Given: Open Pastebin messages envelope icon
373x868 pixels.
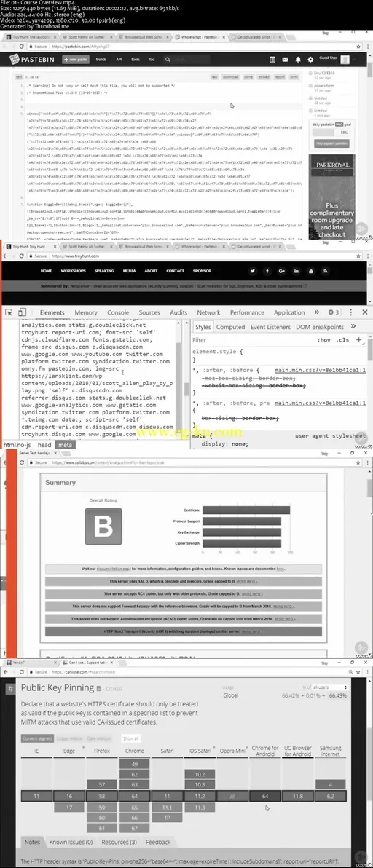Looking at the screenshot, I should click(x=286, y=59).
